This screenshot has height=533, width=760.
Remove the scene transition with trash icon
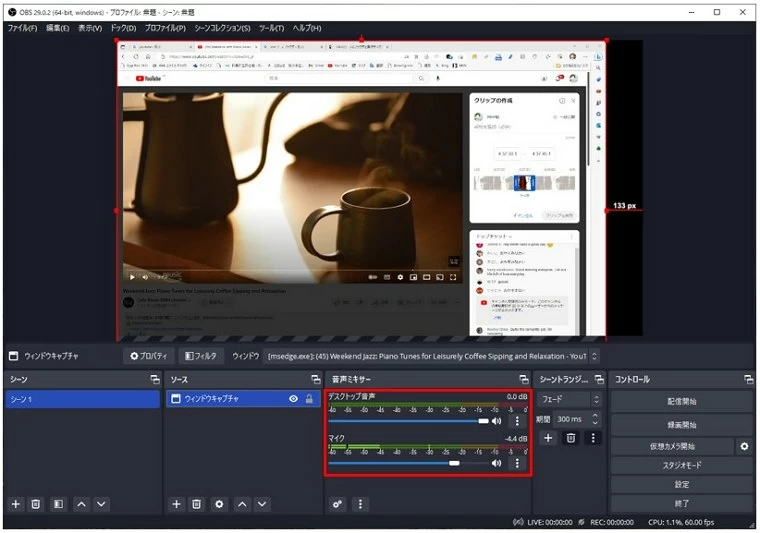coord(570,438)
